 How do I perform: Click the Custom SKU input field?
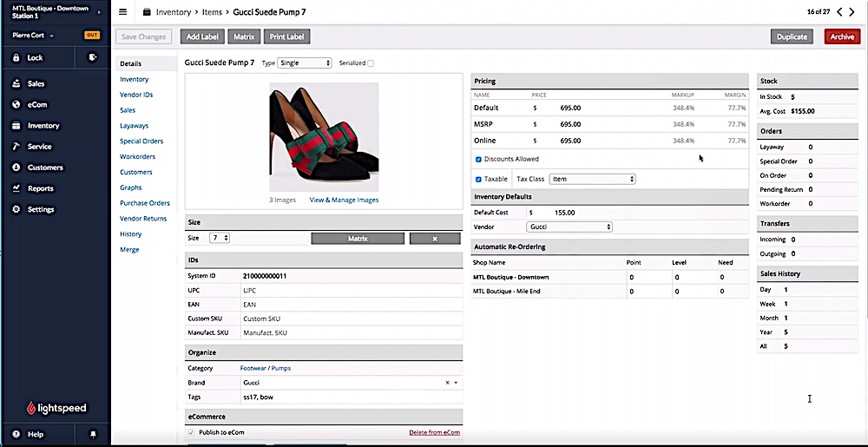(352, 319)
